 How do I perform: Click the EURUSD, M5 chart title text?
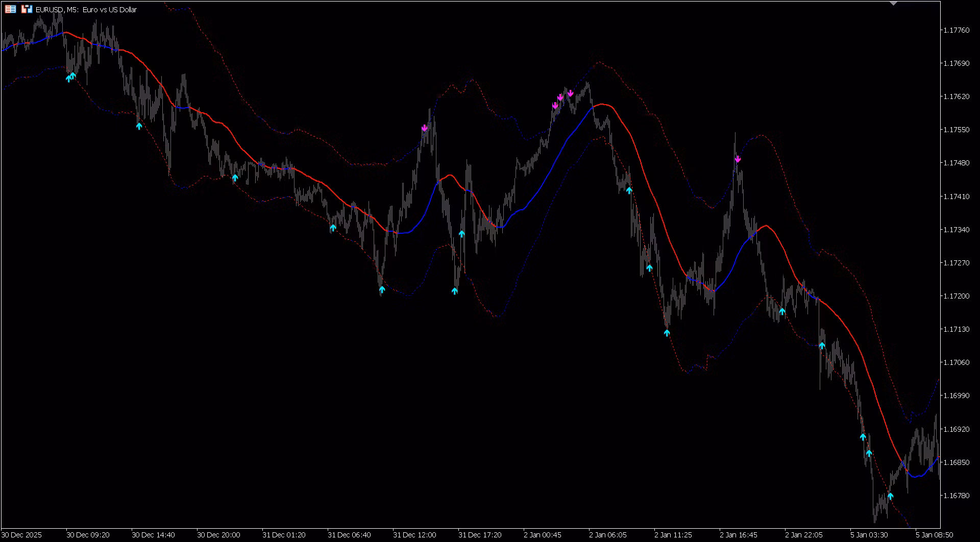pyautogui.click(x=86, y=10)
